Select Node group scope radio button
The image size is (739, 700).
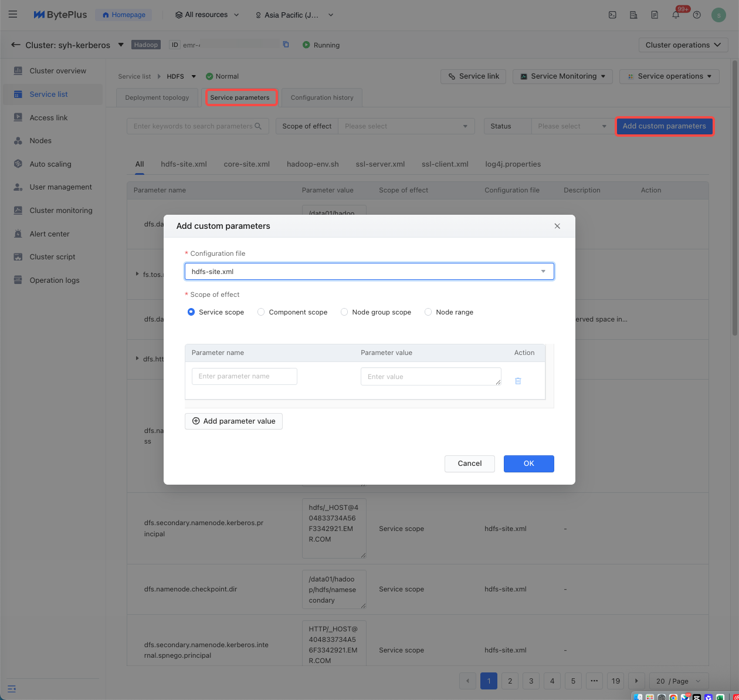(x=344, y=312)
